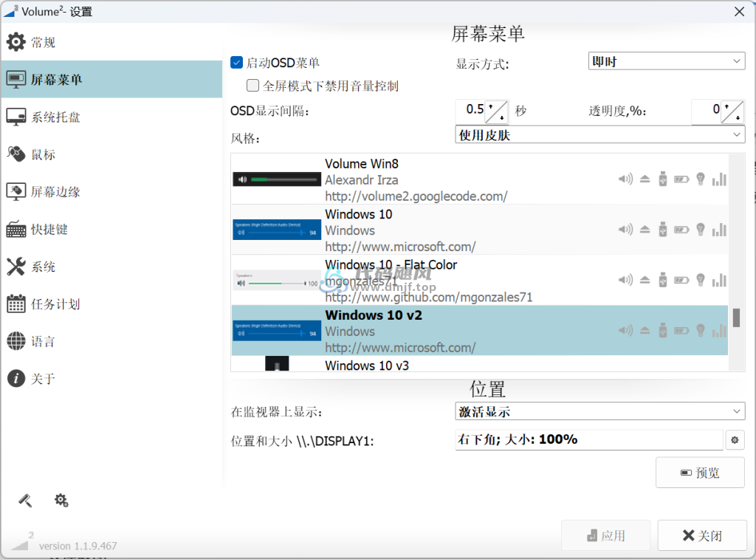This screenshot has width=756, height=559.
Task: Click the author name Alexandr Irza
Action: tap(362, 180)
